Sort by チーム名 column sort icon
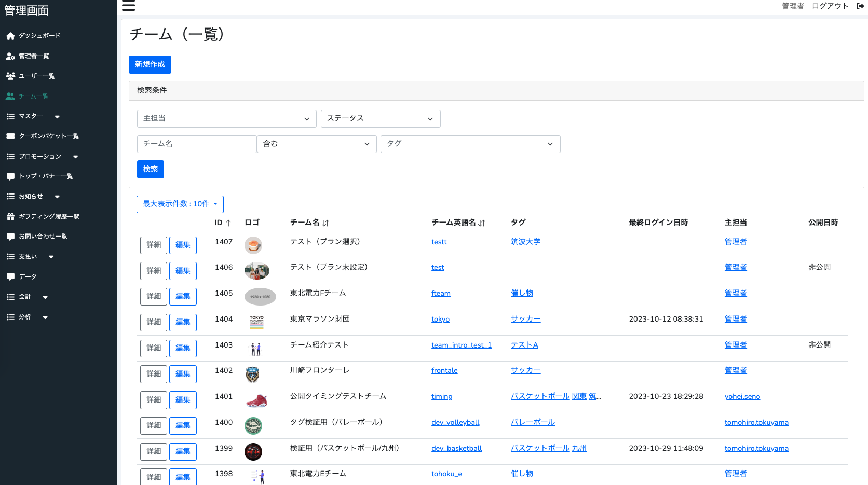 point(325,223)
